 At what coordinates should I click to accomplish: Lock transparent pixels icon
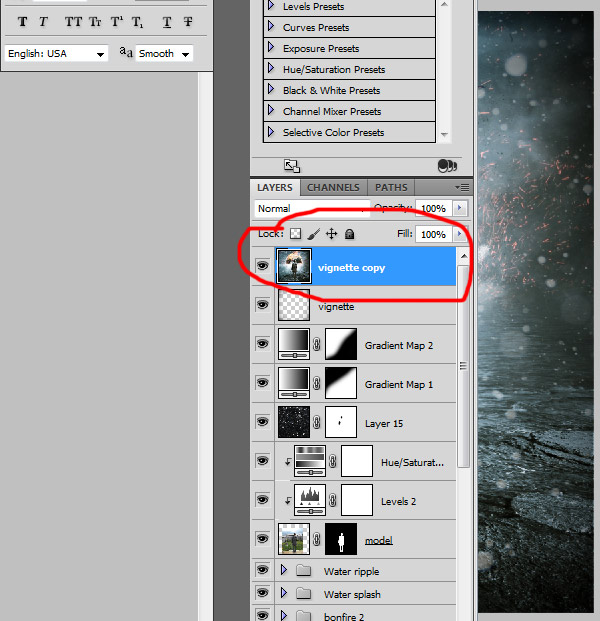pos(295,234)
